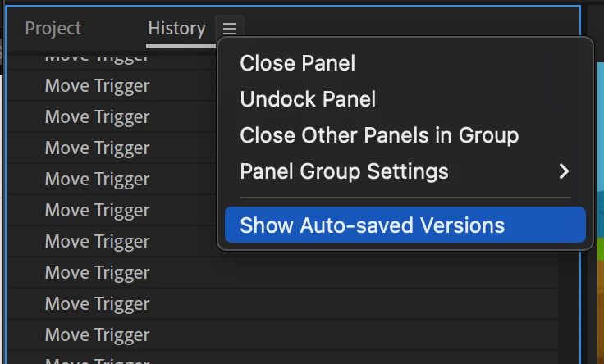Click the fifth fully visible Move Trigger entry
The image size is (604, 364).
[x=97, y=211]
